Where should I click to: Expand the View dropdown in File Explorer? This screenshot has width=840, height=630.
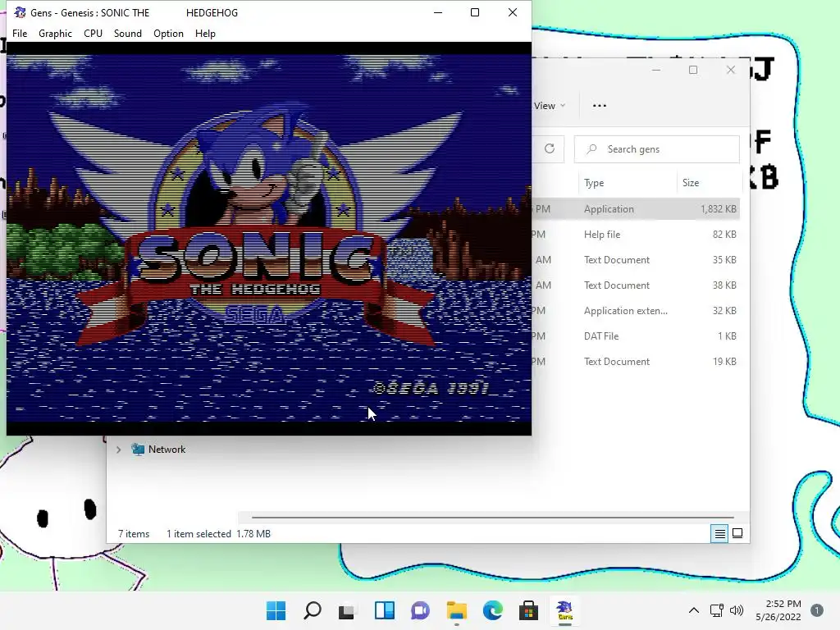(550, 106)
